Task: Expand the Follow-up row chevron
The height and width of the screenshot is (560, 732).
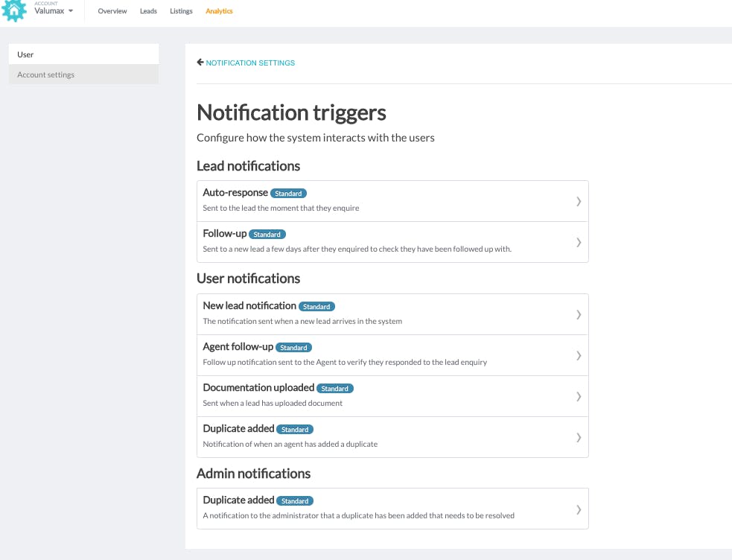Action: 579,242
